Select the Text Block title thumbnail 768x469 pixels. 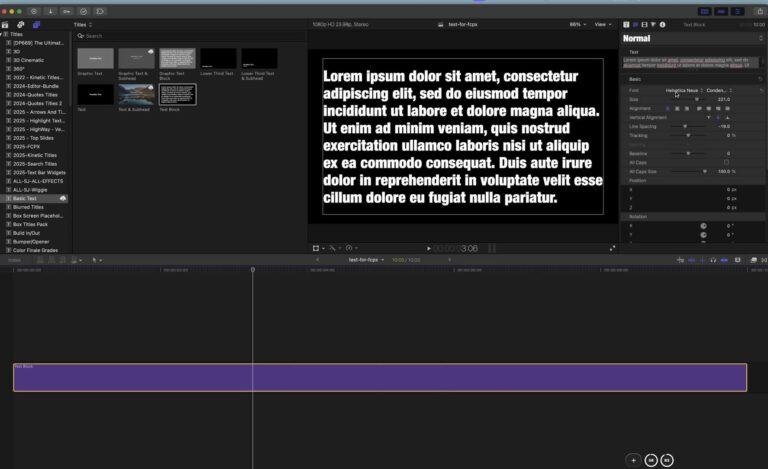(177, 94)
